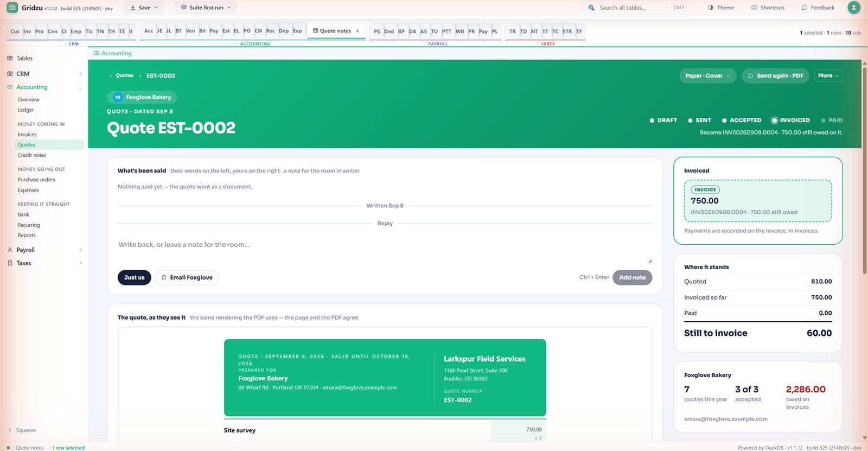
Task: Click the Taxes document icon in sidebar
Action: coord(10,263)
